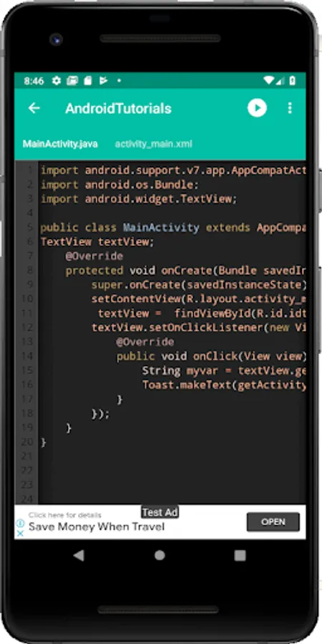Switch to MainActivity.java tab
322x644 pixels.
tap(60, 144)
